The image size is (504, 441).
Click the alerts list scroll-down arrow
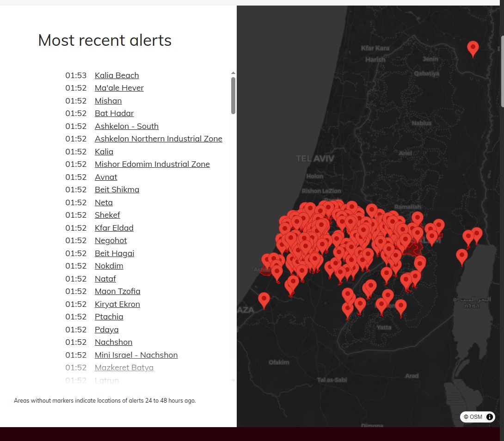point(234,380)
